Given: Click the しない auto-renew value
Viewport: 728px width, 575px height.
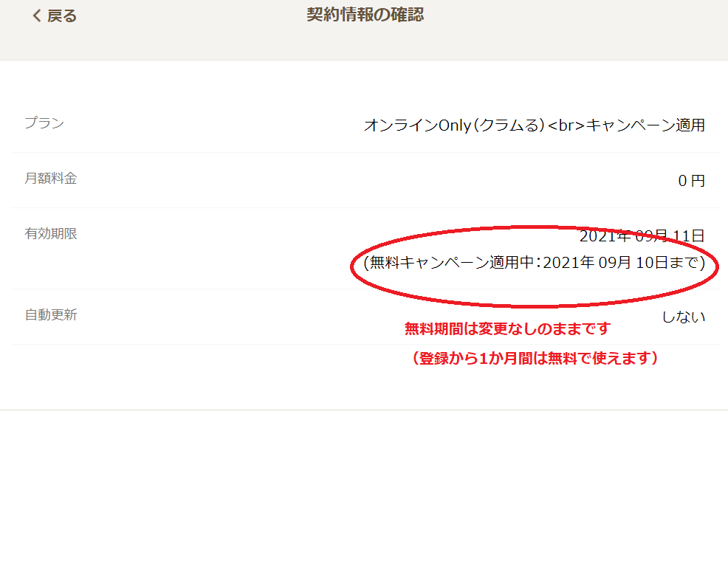Looking at the screenshot, I should tap(684, 317).
